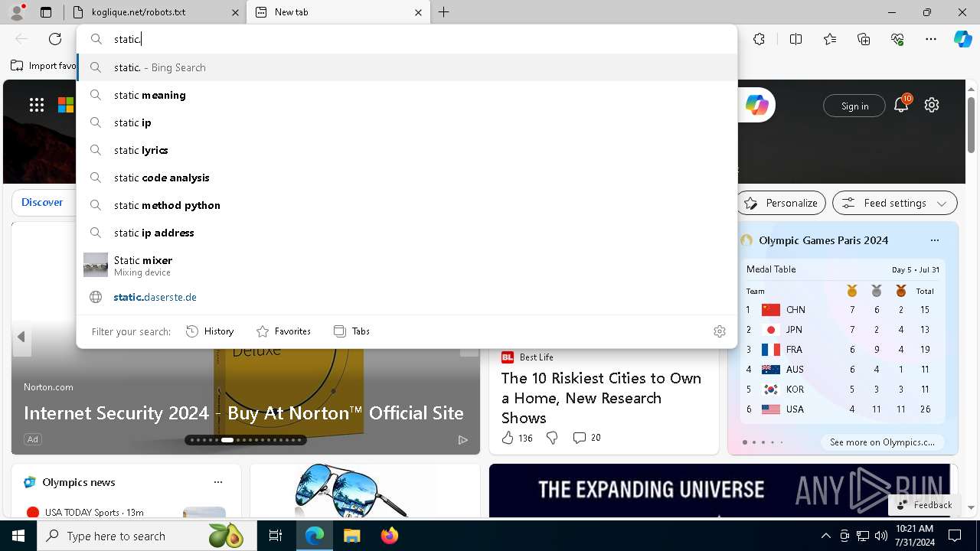Open the volume icon in system tray
The width and height of the screenshot is (980, 551).
pyautogui.click(x=881, y=536)
